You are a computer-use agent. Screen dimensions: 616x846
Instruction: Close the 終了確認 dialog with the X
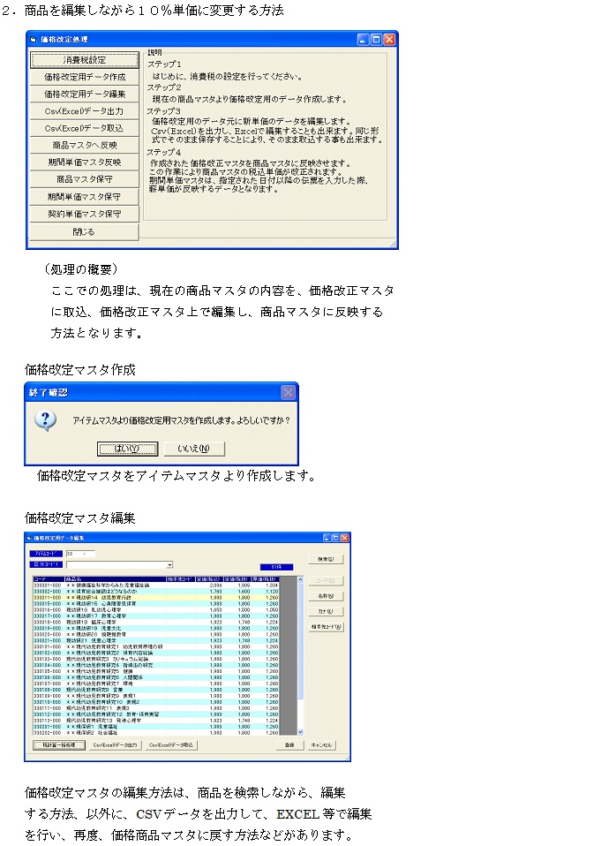click(x=288, y=392)
